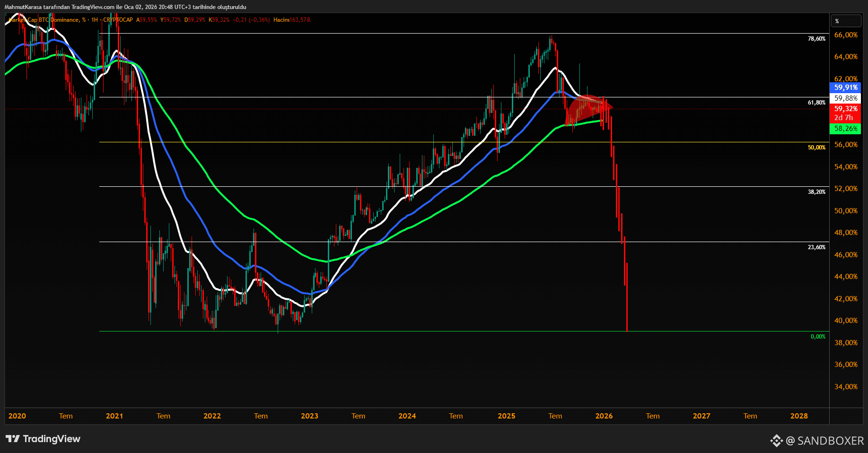Click the Tem label between 2027 and 2028
The width and height of the screenshot is (868, 453).
click(x=750, y=416)
